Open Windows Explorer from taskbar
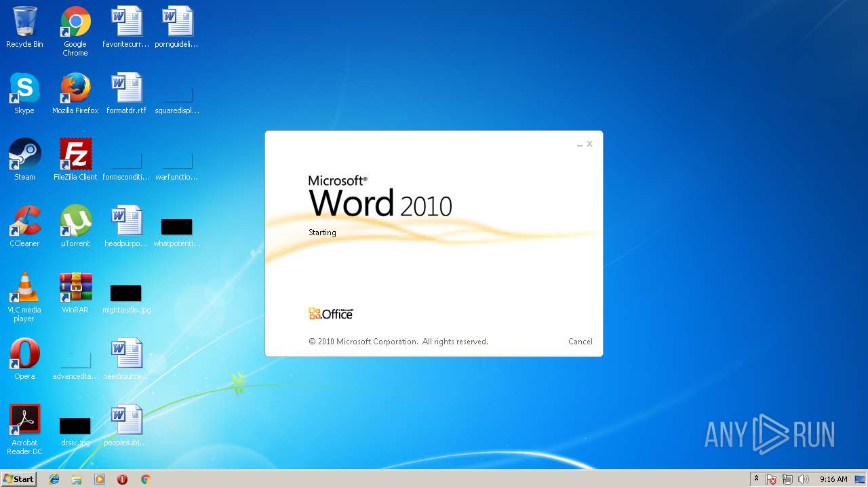868x488 pixels. (77, 479)
